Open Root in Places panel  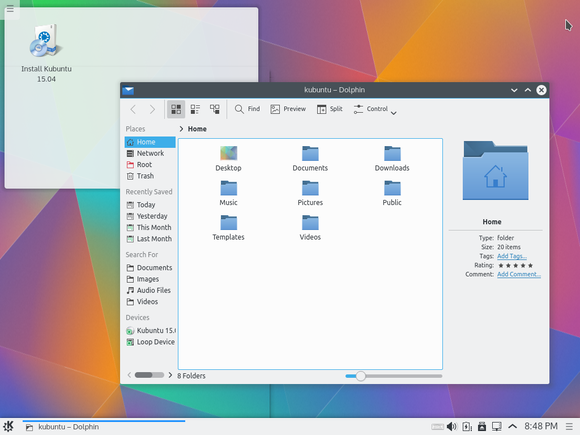(x=150, y=165)
